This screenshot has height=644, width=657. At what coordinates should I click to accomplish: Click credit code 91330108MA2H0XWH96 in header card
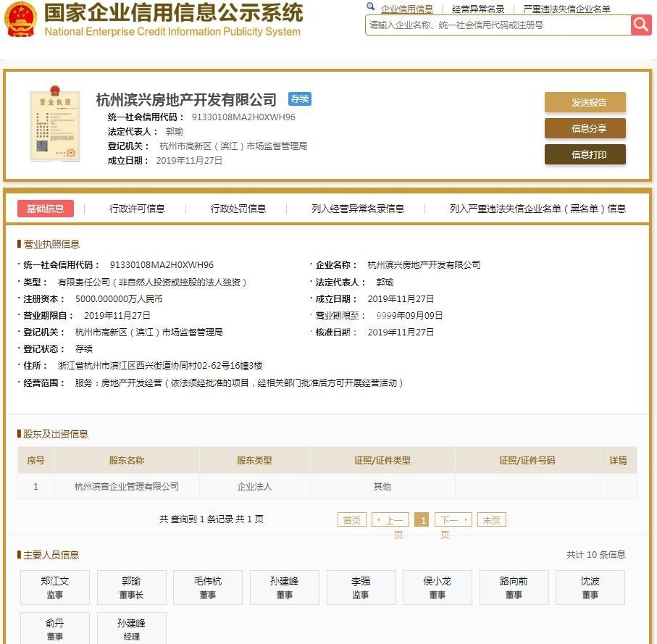point(243,117)
